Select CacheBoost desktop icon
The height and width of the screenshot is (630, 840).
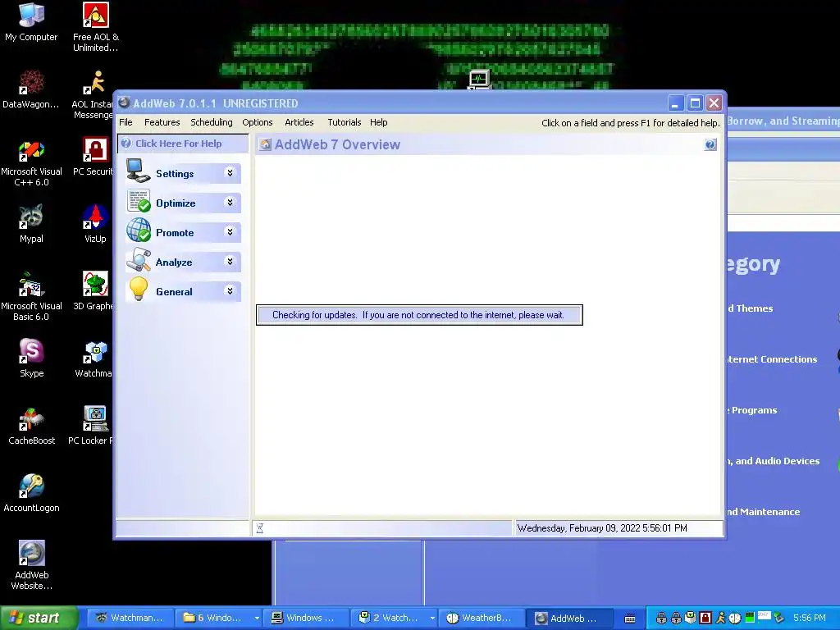click(x=31, y=426)
